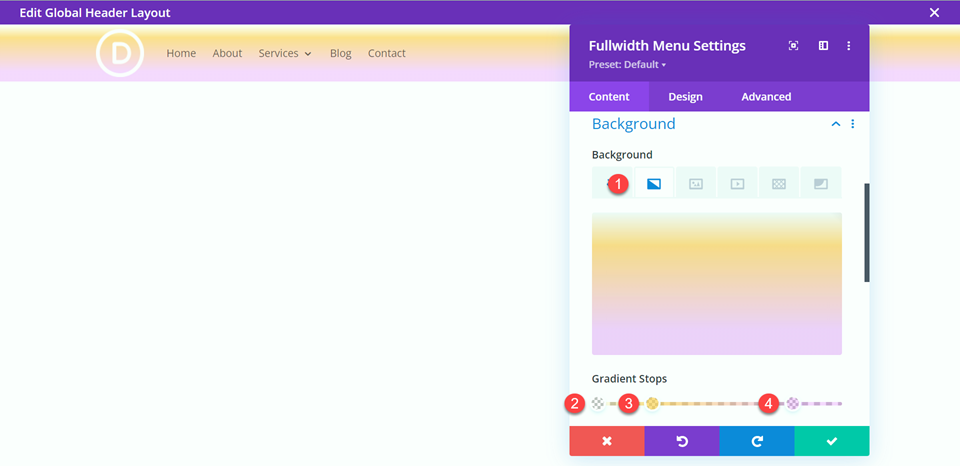Close the Edit Global Header Layout editor
The image size is (960, 466).
pyautogui.click(x=934, y=12)
